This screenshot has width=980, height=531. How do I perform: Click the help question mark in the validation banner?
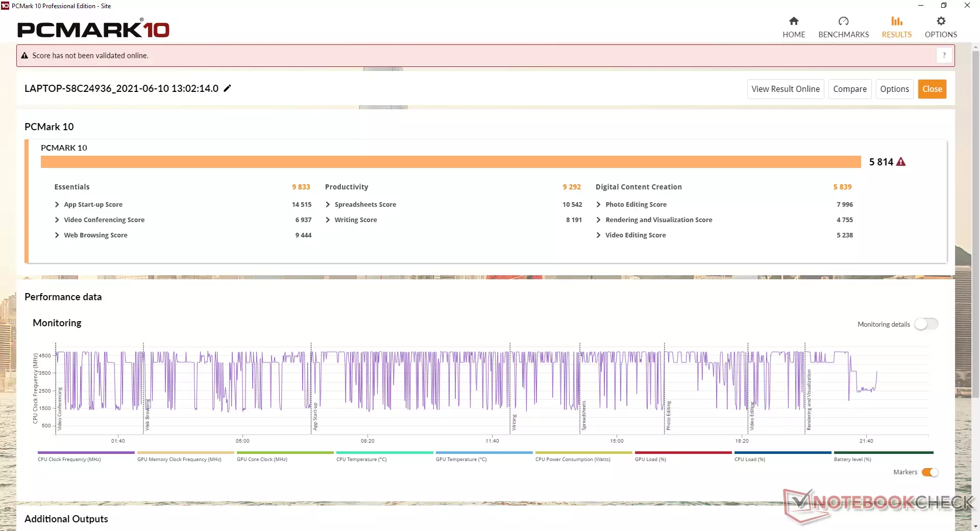pyautogui.click(x=944, y=55)
